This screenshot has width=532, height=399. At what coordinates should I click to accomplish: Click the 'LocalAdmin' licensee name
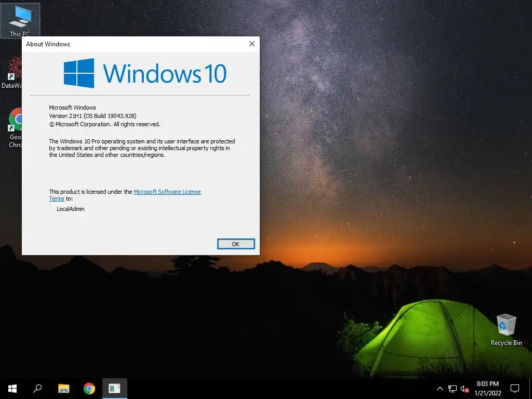click(71, 209)
